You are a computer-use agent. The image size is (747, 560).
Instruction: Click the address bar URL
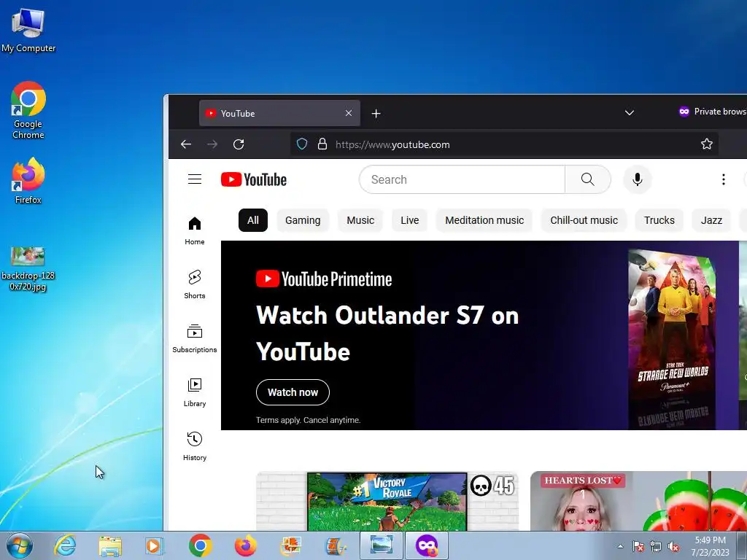[x=392, y=145]
